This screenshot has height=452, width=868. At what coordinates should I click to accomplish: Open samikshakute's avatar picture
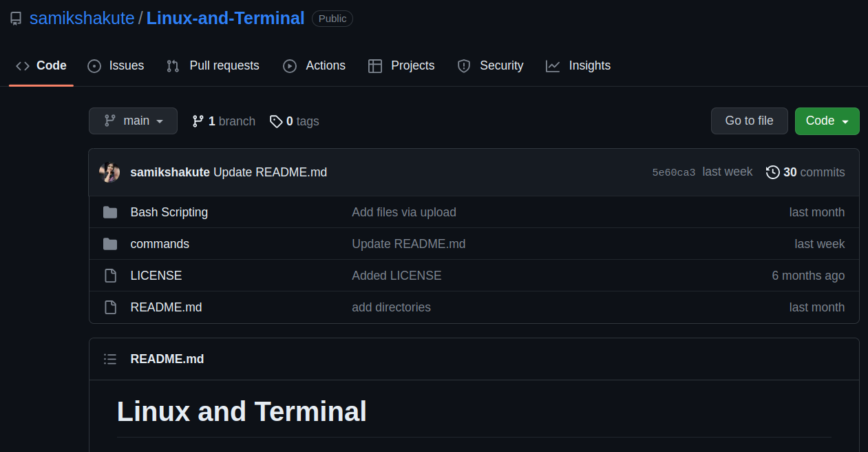110,172
